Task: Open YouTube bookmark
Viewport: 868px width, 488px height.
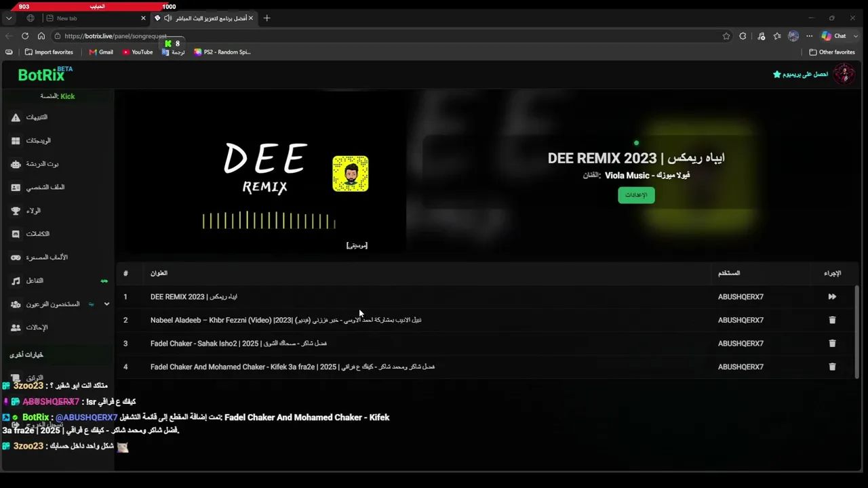Action: click(x=138, y=52)
